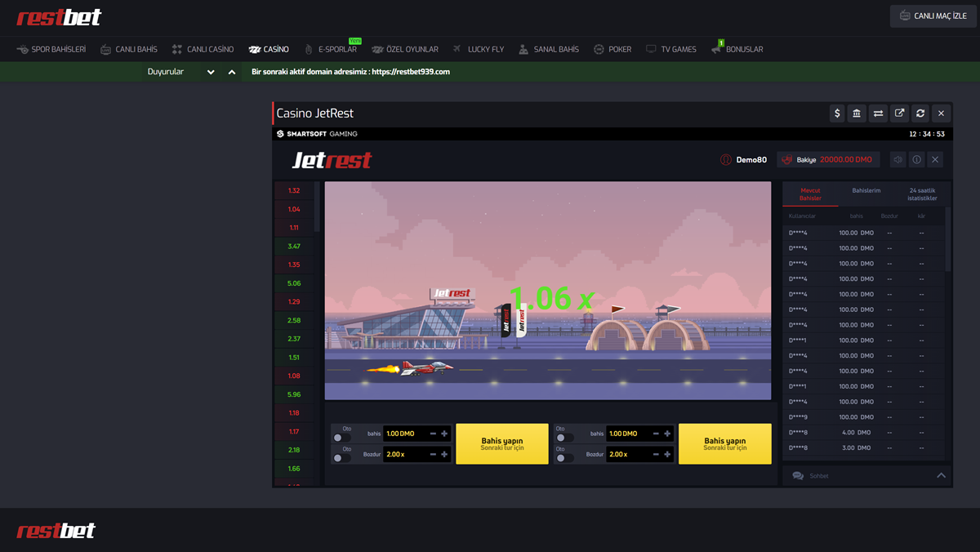This screenshot has width=980, height=552.
Task: Select the Casino menu item
Action: pos(269,49)
